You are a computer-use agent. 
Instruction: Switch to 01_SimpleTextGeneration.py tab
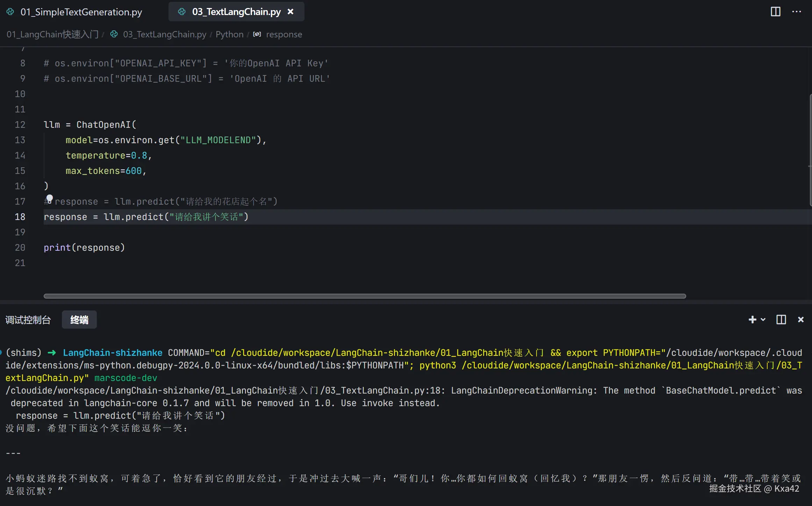tap(81, 12)
